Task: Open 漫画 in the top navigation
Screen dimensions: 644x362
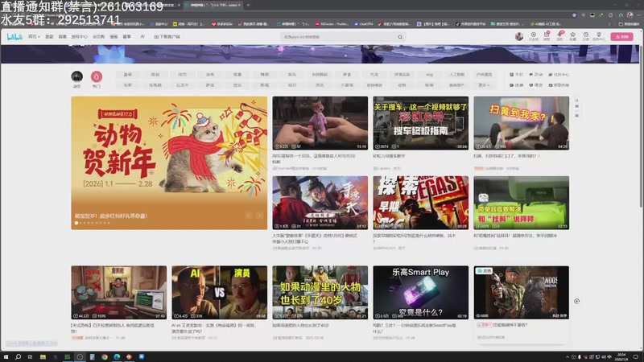Action: [114, 37]
